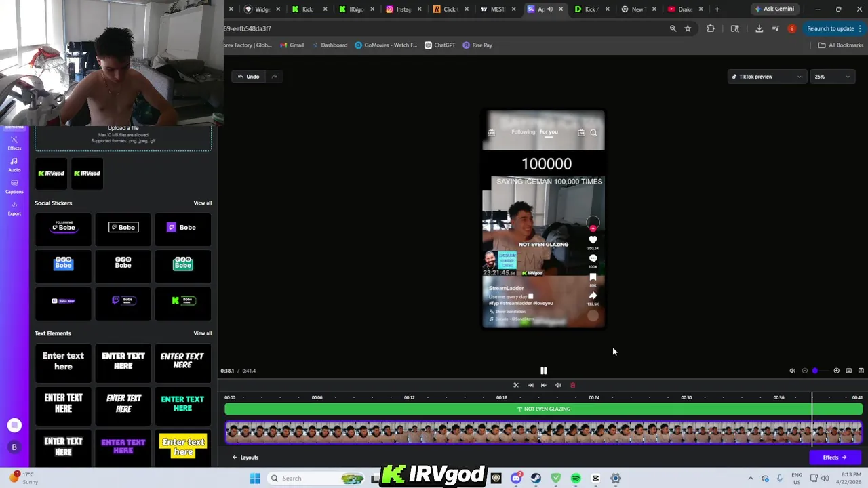Bookmark page with the star icon
868x488 pixels.
tap(688, 28)
